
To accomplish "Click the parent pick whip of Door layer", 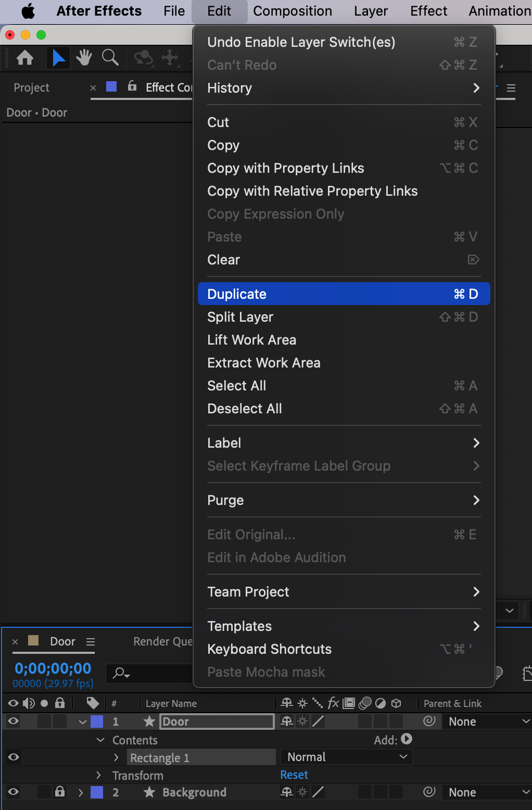I will click(x=429, y=721).
